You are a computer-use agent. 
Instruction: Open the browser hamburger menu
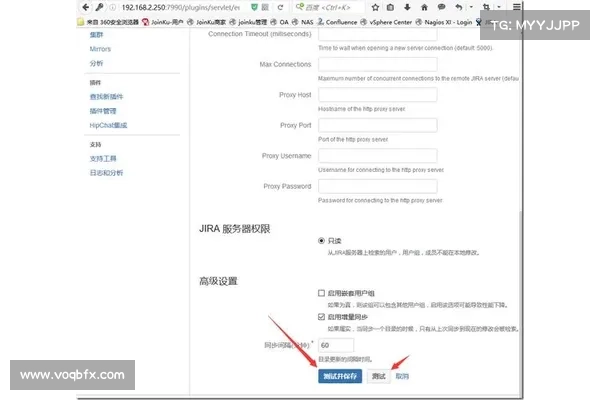[517, 7]
